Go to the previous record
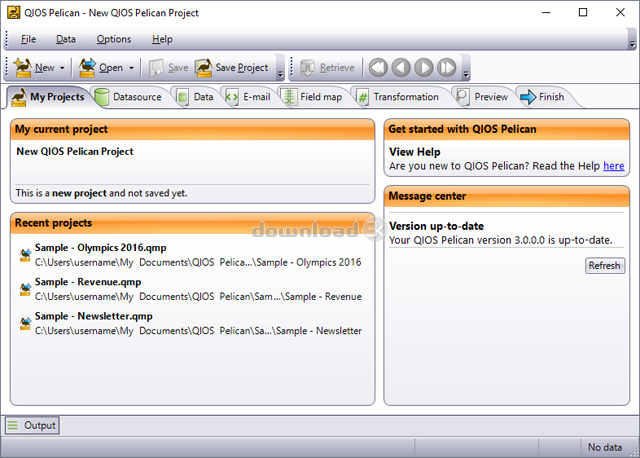The width and height of the screenshot is (640, 458). pyautogui.click(x=401, y=67)
